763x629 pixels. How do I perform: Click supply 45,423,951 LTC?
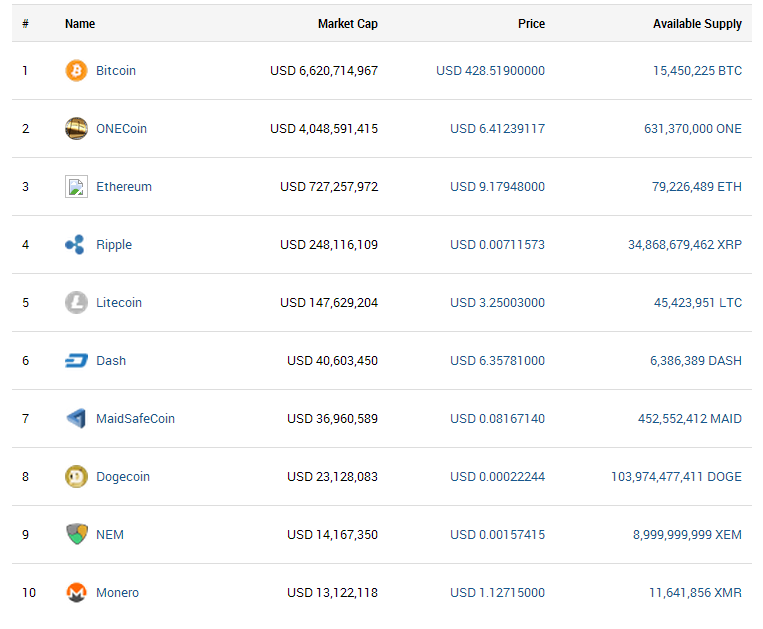point(698,303)
